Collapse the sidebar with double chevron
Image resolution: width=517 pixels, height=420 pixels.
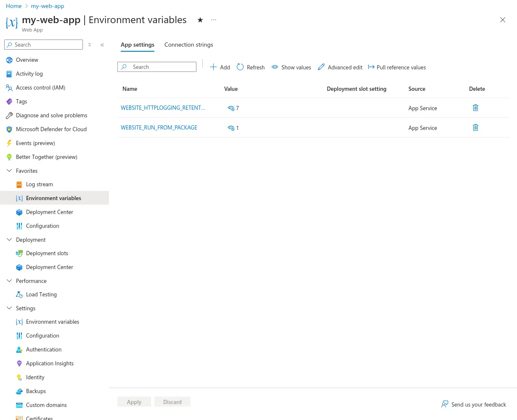(x=102, y=45)
